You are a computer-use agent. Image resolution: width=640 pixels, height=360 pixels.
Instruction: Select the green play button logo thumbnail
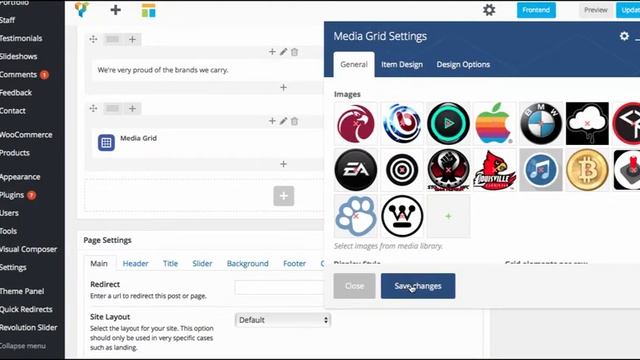pyautogui.click(x=449, y=124)
